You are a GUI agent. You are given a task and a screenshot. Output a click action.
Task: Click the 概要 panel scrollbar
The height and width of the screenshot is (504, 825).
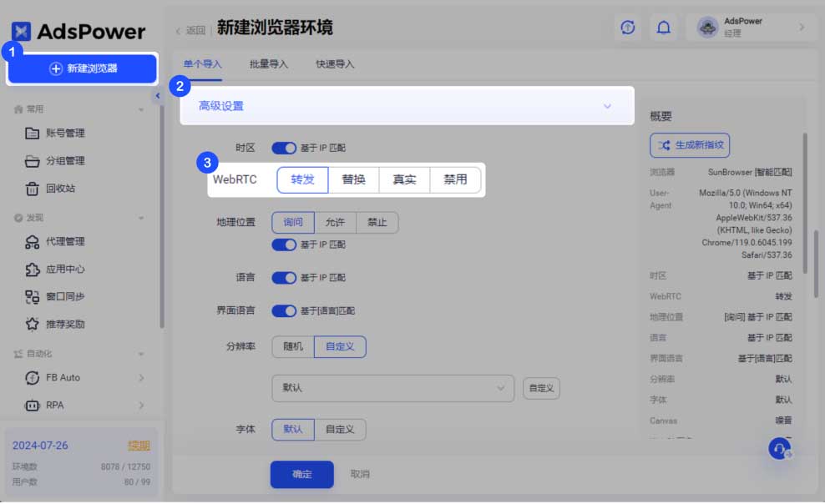click(x=805, y=200)
